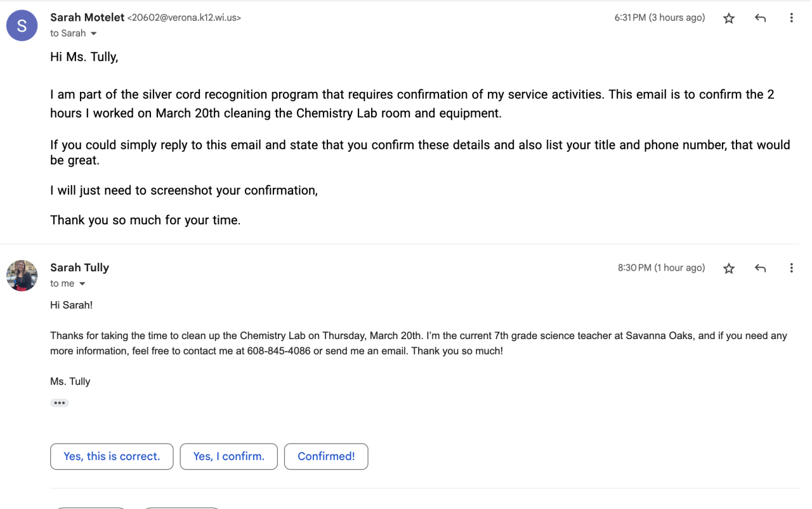Click the sender name Sarah Tully
Viewport: 812px width, 509px height.
(79, 267)
